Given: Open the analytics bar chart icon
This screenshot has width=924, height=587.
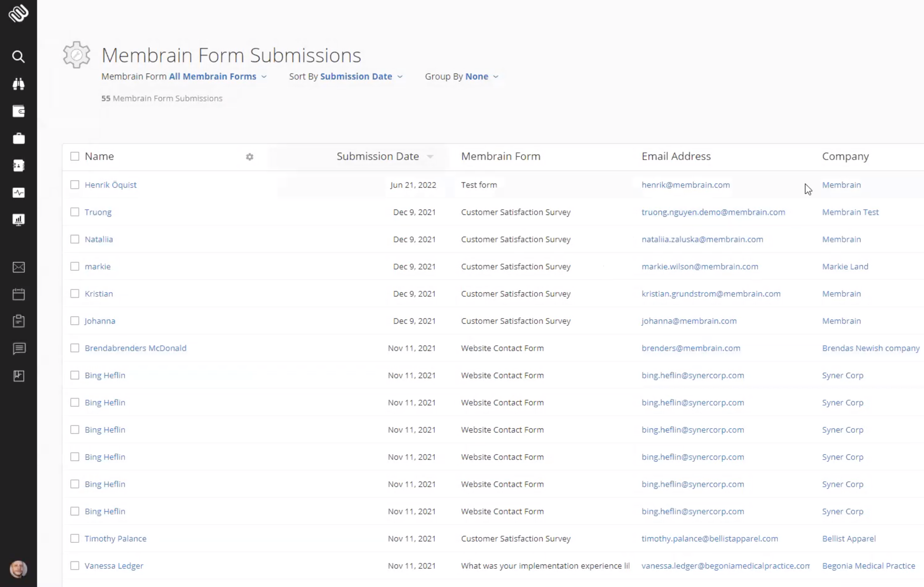Looking at the screenshot, I should point(19,220).
